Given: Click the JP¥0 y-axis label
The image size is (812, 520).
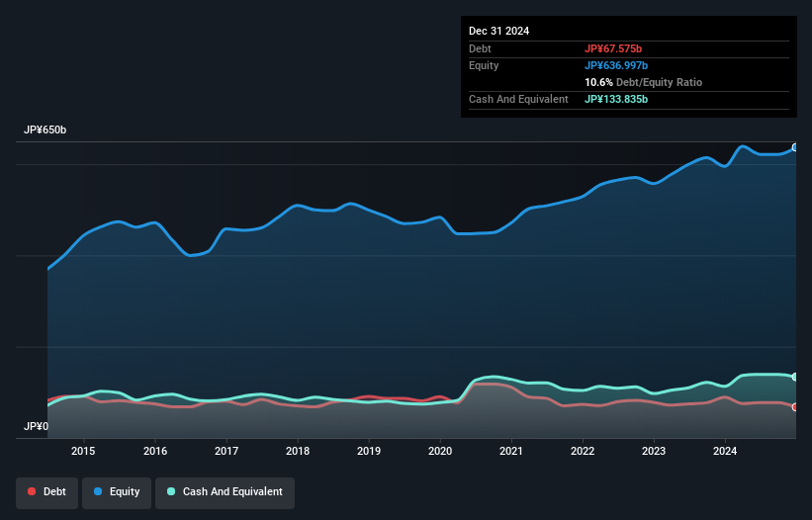Looking at the screenshot, I should pyautogui.click(x=37, y=426).
